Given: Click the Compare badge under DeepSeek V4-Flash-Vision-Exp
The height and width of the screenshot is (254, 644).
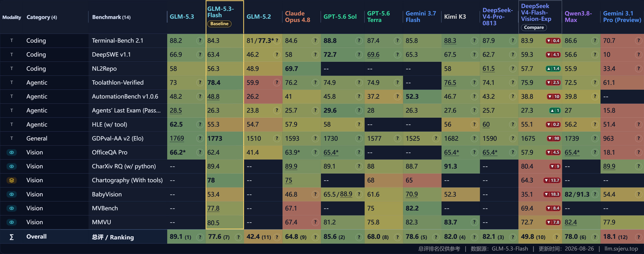Looking at the screenshot, I should [x=534, y=27].
